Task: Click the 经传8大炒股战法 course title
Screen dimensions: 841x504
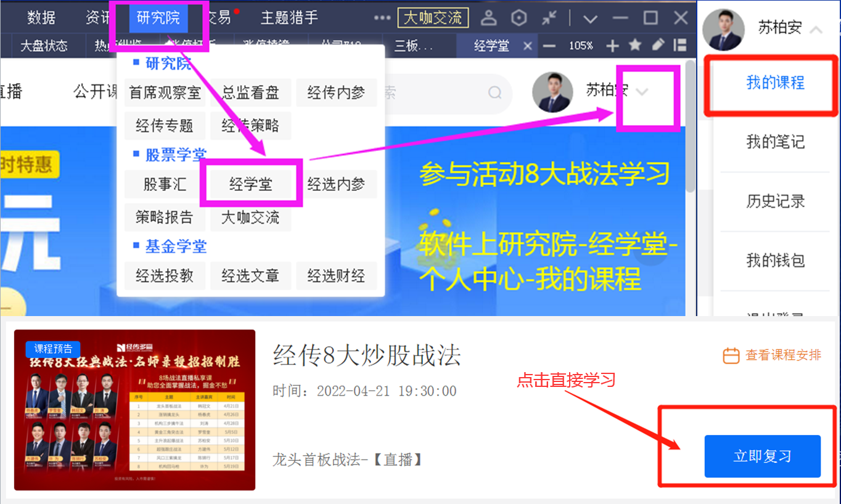Action: pyautogui.click(x=367, y=356)
